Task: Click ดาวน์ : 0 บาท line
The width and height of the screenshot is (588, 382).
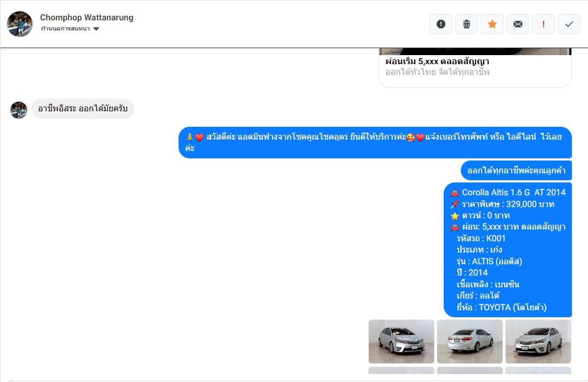Action: (x=480, y=216)
